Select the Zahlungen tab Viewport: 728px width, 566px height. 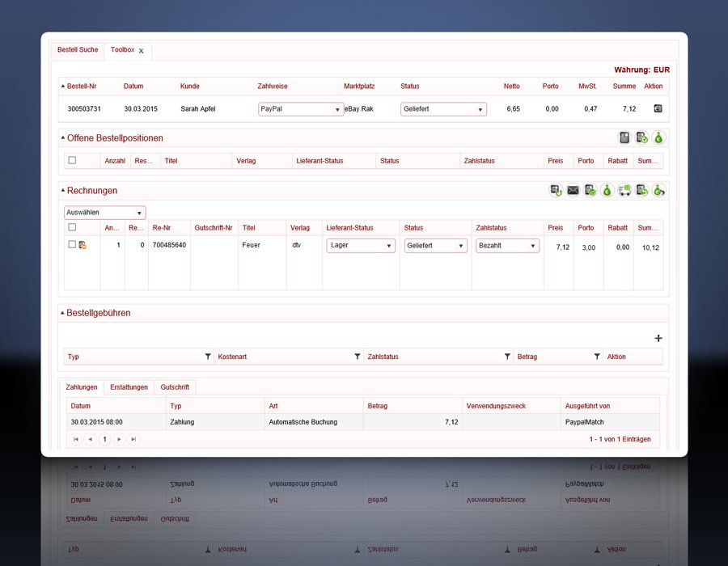82,387
